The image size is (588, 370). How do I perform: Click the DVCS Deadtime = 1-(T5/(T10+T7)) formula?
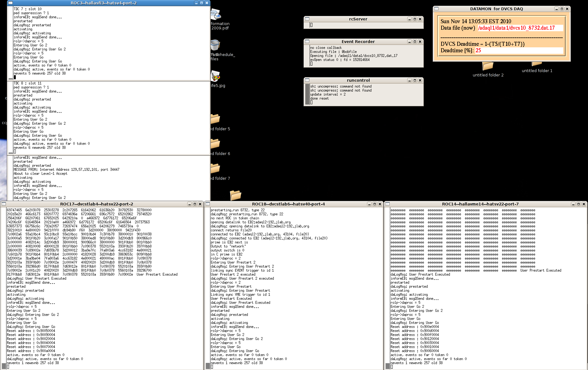click(x=483, y=44)
